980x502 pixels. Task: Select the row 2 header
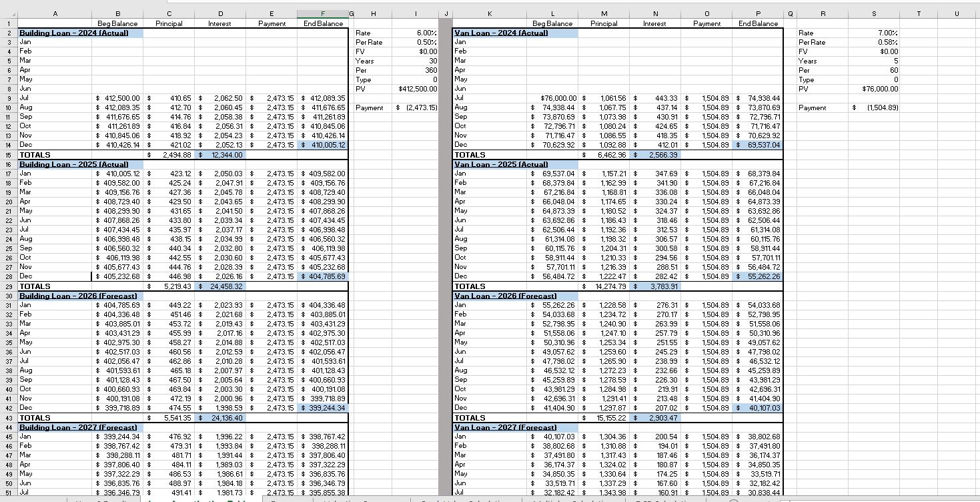click(7, 32)
